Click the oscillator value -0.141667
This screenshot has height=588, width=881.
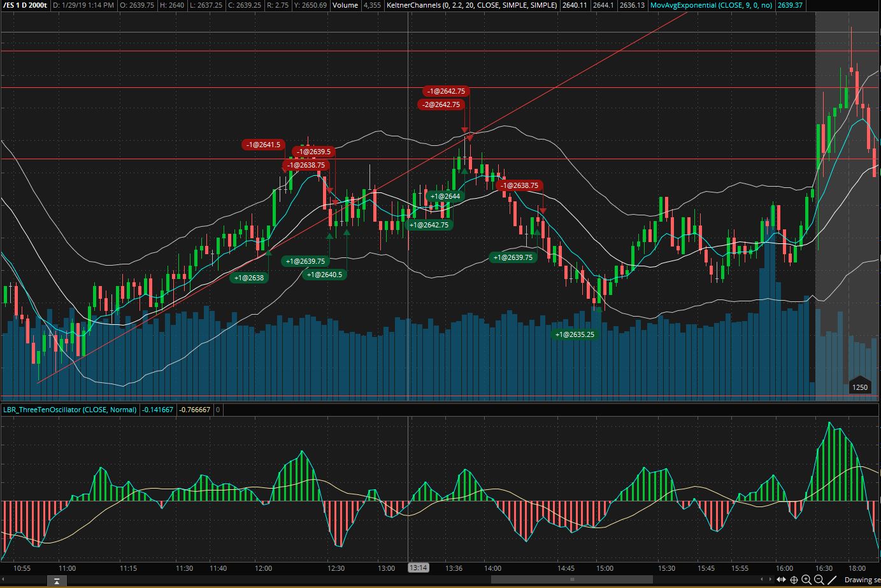(158, 410)
